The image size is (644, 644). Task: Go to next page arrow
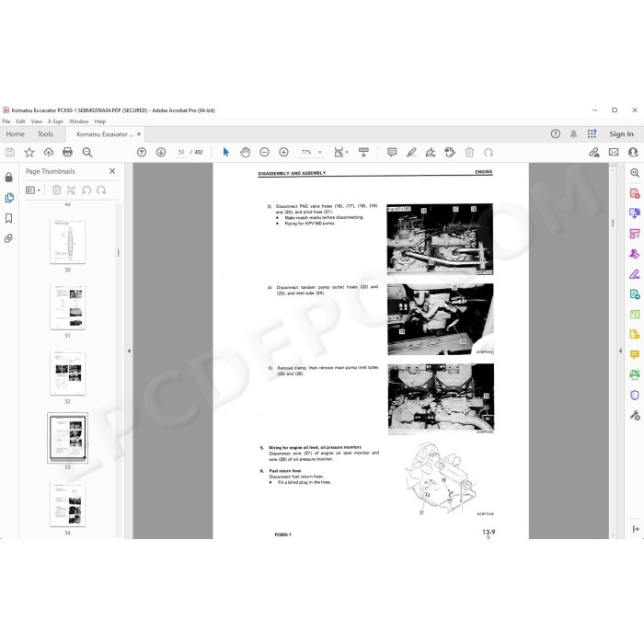[x=161, y=153]
